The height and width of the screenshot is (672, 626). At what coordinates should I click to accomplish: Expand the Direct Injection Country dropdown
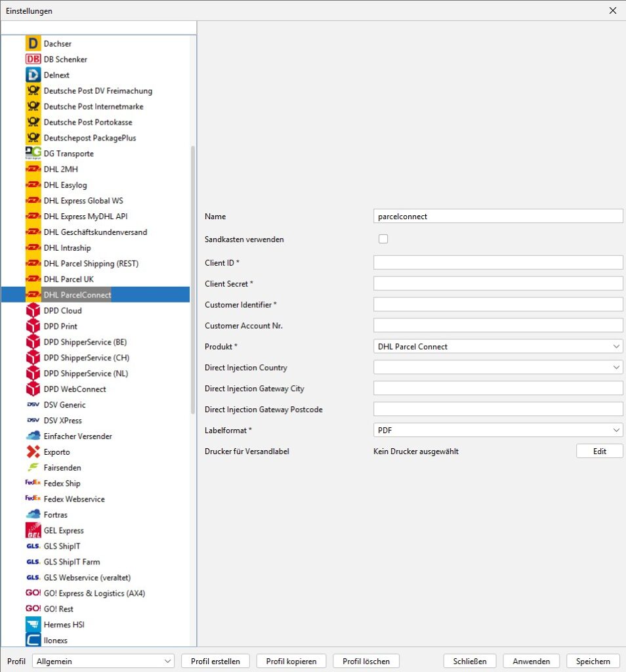pyautogui.click(x=497, y=367)
